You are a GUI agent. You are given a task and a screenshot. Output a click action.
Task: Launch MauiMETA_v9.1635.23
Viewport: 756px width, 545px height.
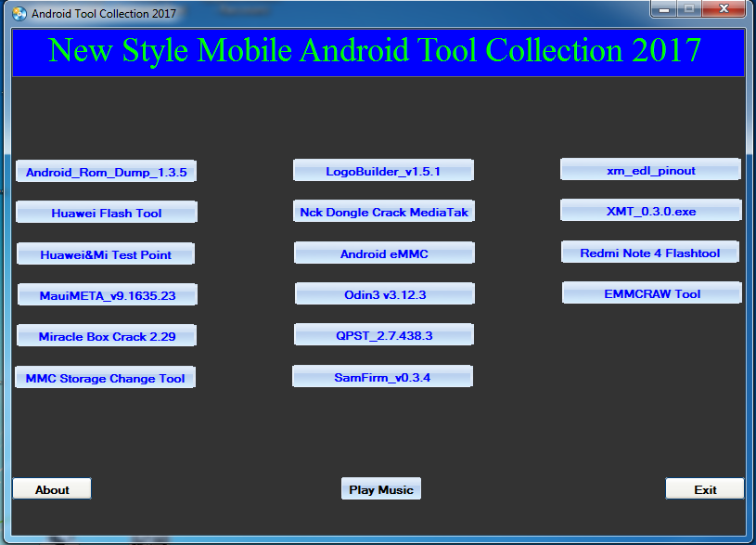(108, 295)
